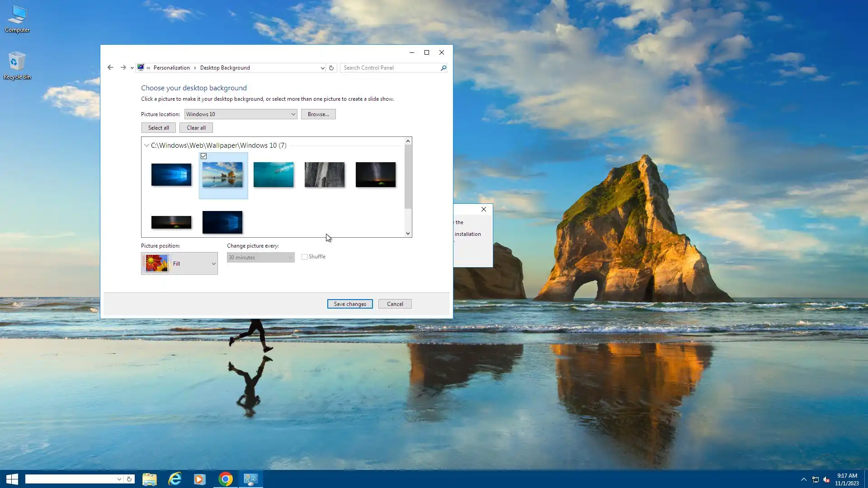Click the back navigation arrow
Screen dimensions: 868x488
pos(110,68)
